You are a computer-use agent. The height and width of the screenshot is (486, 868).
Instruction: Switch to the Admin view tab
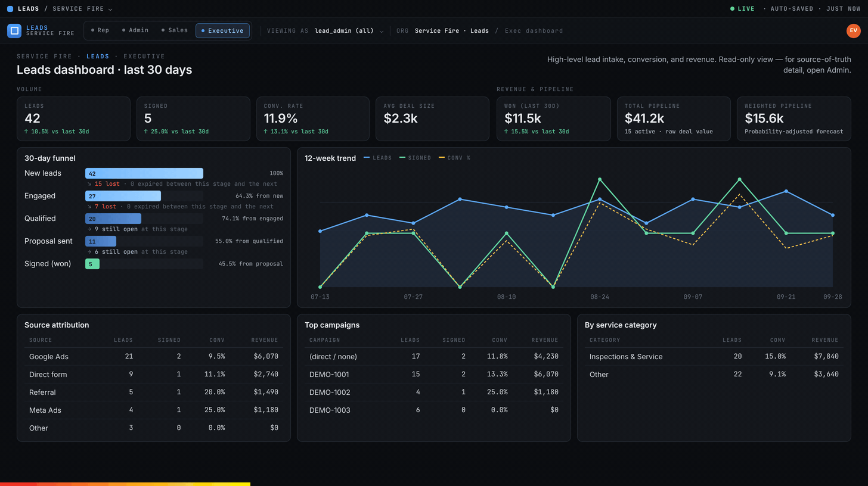(135, 30)
